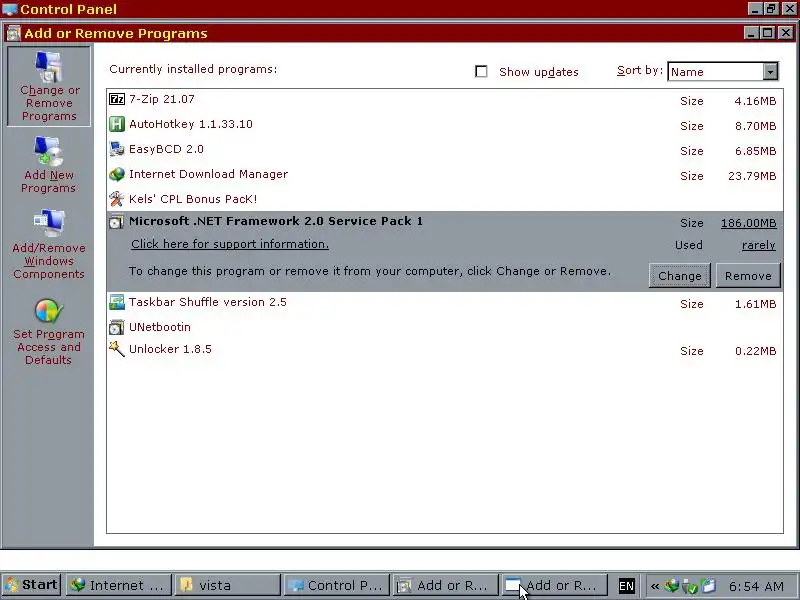This screenshot has width=800, height=600.
Task: Click the Add or Remove Programs title icon
Action: tap(14, 33)
